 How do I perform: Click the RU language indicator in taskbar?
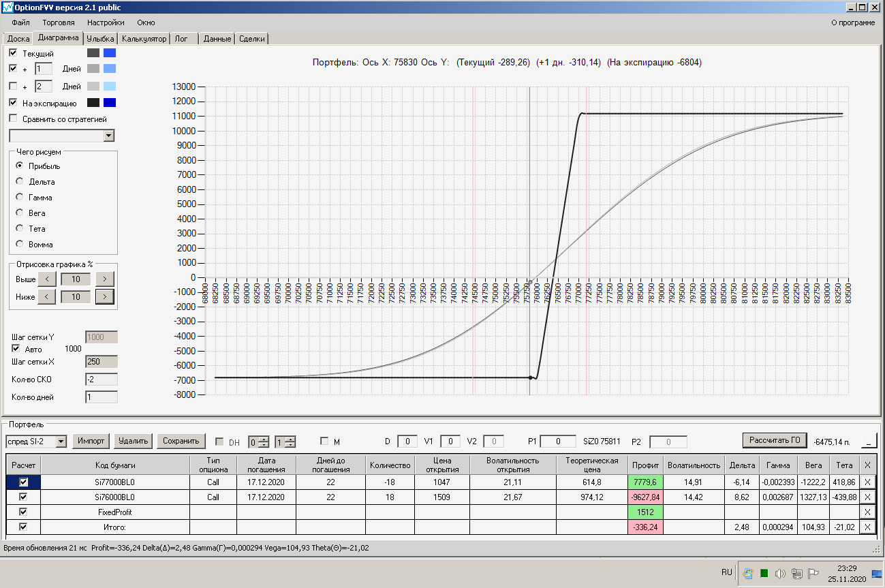pyautogui.click(x=727, y=572)
